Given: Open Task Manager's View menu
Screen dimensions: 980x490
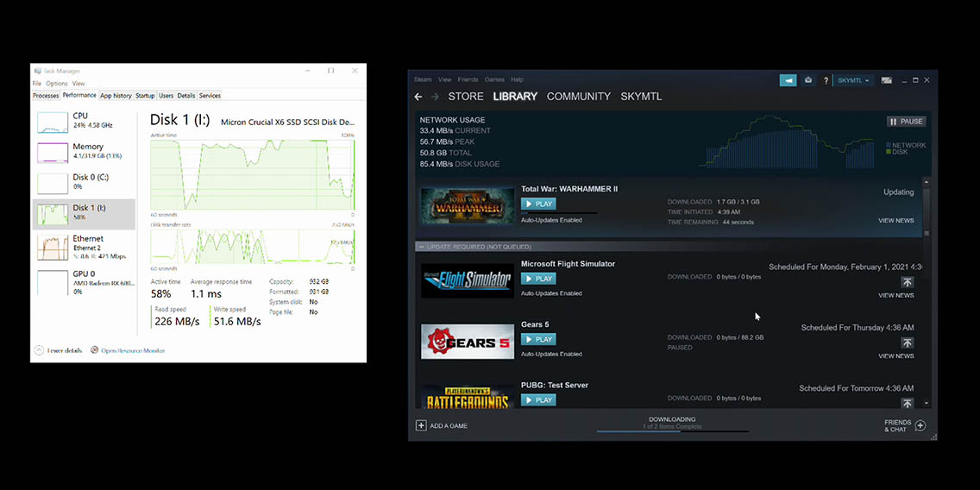Looking at the screenshot, I should pos(79,83).
